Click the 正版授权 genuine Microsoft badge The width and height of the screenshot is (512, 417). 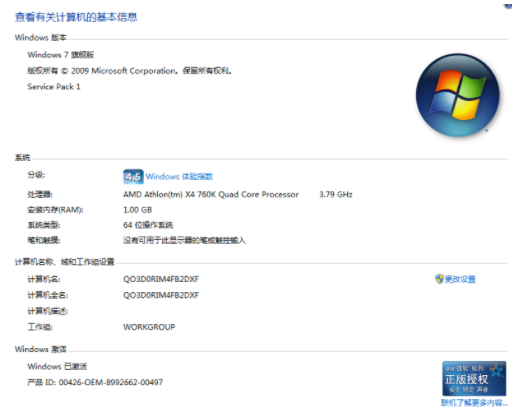474,379
